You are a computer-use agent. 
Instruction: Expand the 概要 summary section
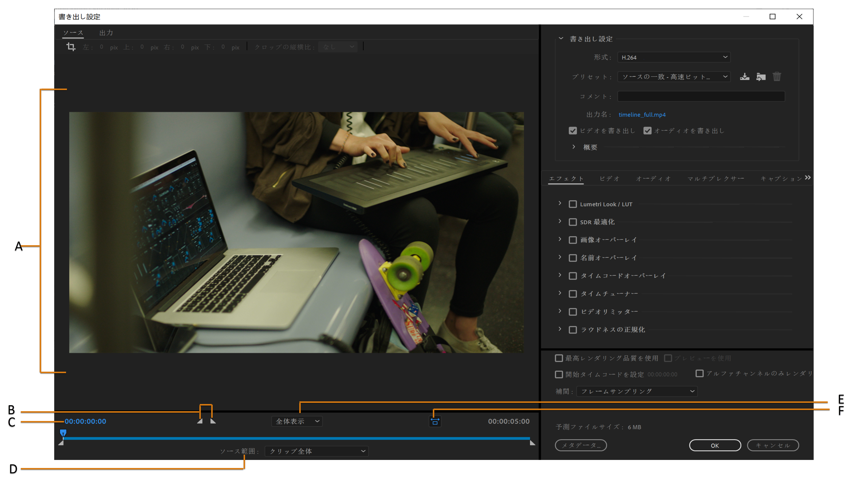pyautogui.click(x=574, y=147)
